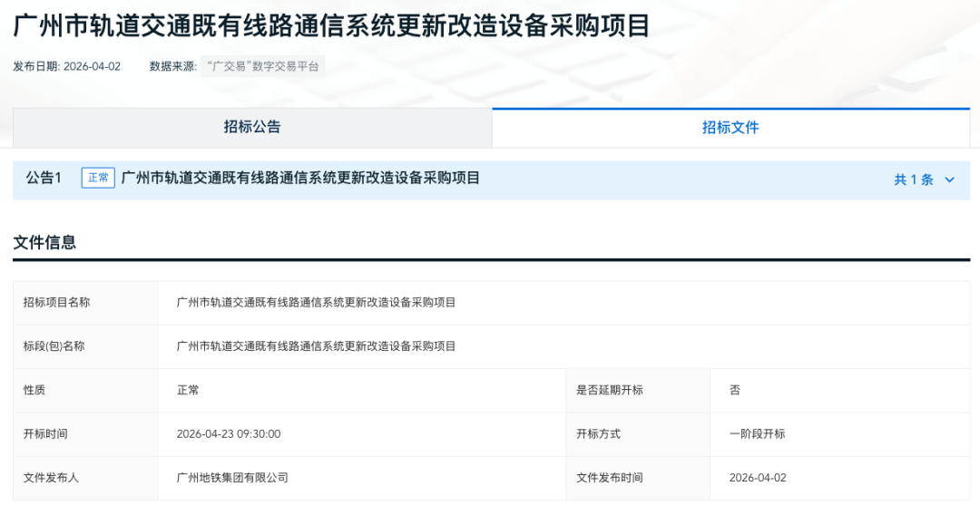The width and height of the screenshot is (980, 515).
Task: Click the 共1条 count text
Action: pyautogui.click(x=913, y=180)
